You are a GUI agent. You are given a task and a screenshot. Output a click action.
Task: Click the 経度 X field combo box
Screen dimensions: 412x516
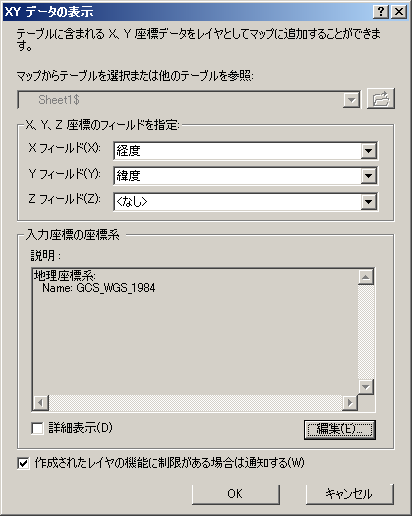245,151
